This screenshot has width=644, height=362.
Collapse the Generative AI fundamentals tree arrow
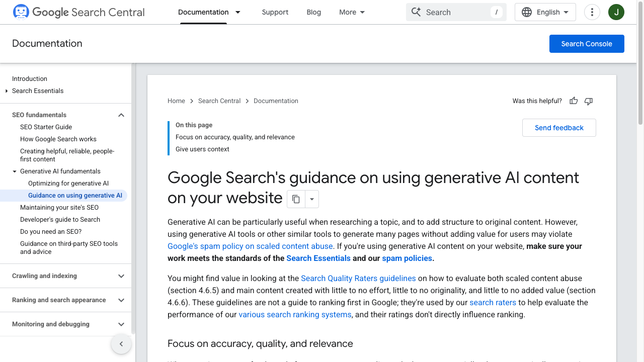coord(15,171)
